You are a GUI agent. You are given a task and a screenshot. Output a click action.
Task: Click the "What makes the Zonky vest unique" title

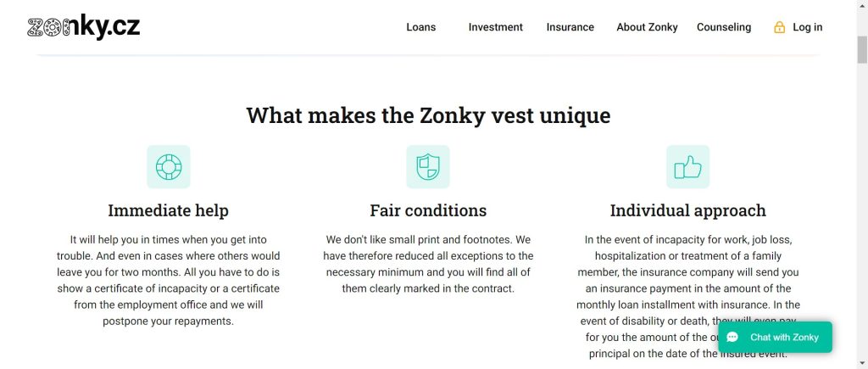[x=428, y=115]
